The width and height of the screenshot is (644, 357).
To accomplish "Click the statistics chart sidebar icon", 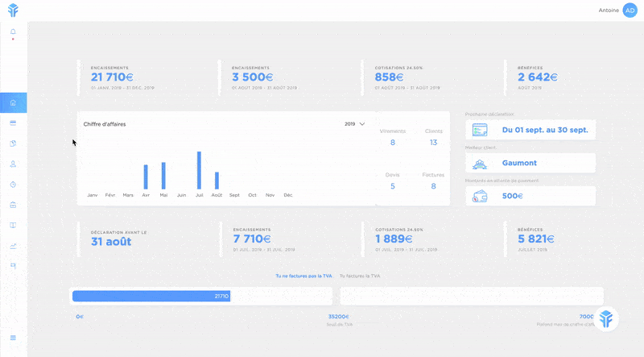I will coord(13,246).
